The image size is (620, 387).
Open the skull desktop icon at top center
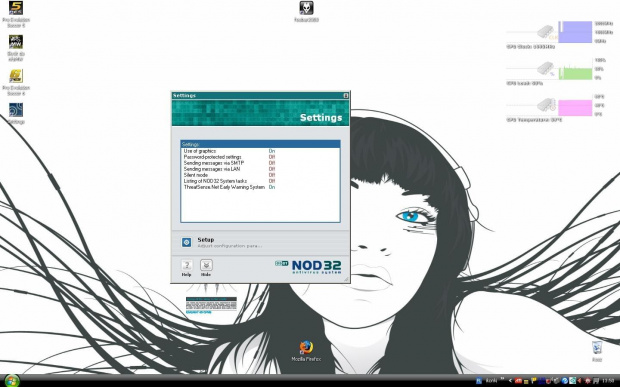[x=306, y=8]
